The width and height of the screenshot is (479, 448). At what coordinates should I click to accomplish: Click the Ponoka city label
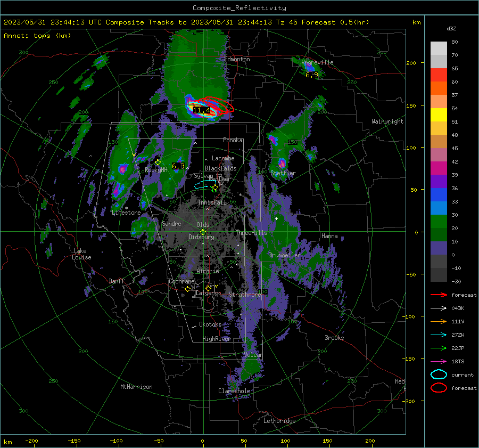(233, 140)
